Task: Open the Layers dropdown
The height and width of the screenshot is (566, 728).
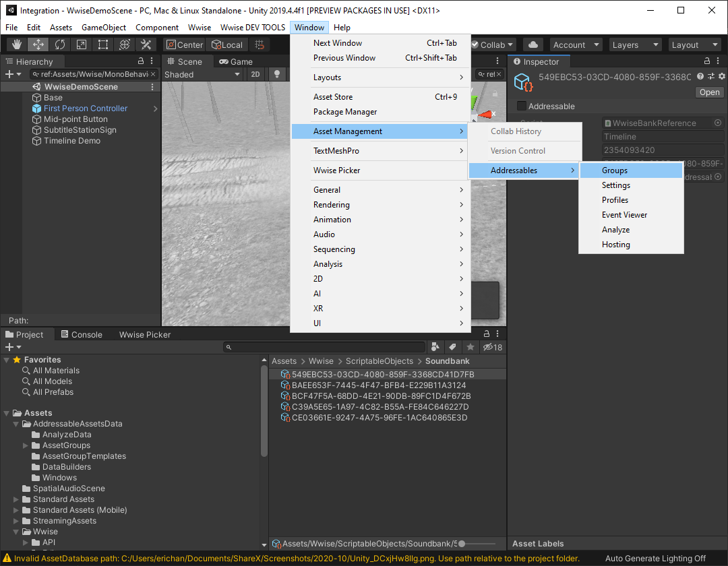Action: 634,44
